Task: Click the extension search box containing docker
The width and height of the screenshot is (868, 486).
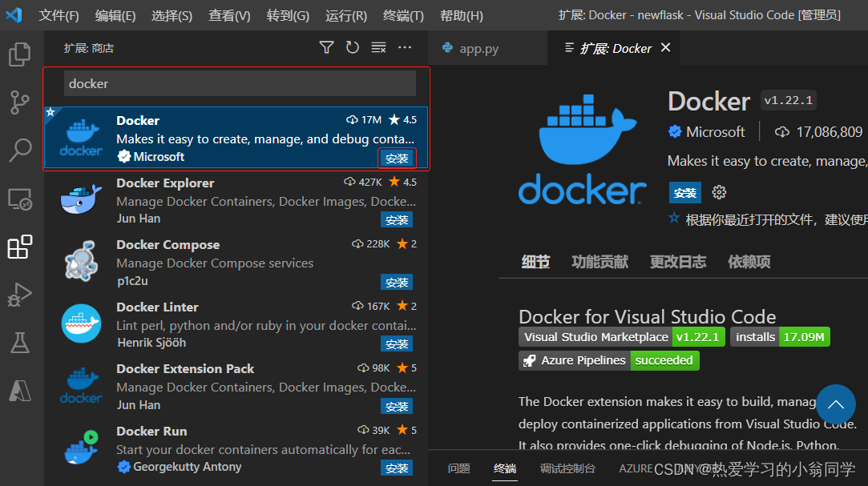Action: click(x=240, y=83)
